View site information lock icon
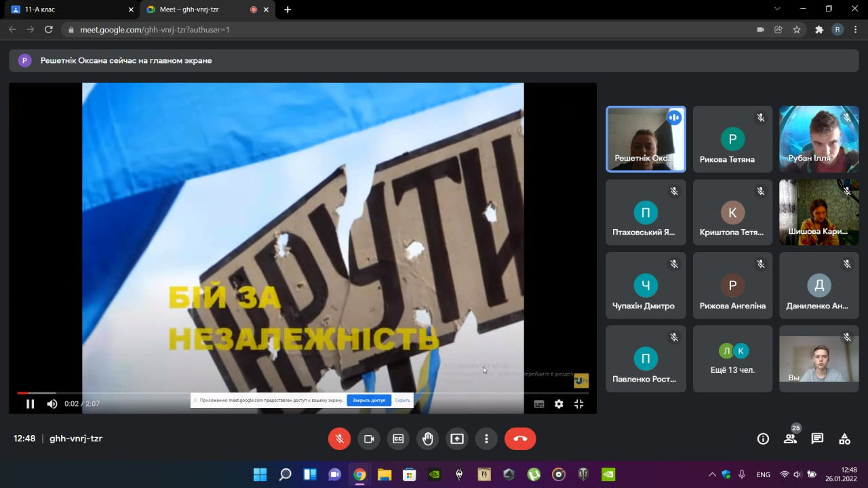Screen dimensions: 868x488 (71, 30)
